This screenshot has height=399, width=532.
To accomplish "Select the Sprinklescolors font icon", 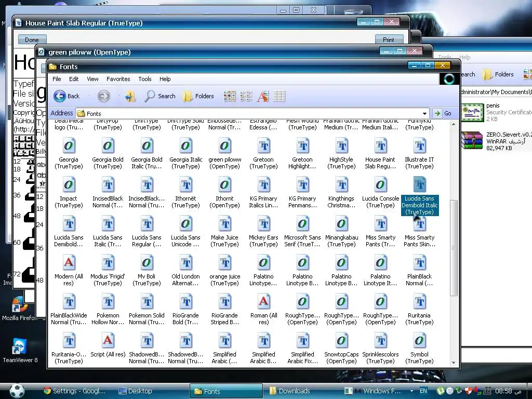I will click(x=381, y=341).
